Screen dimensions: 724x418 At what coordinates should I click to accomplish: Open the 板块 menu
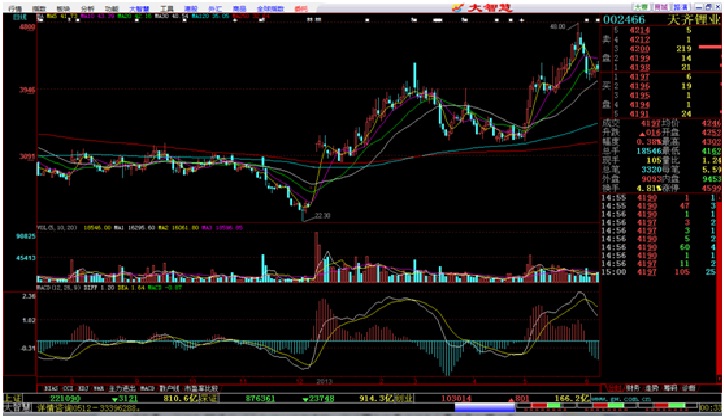point(63,8)
